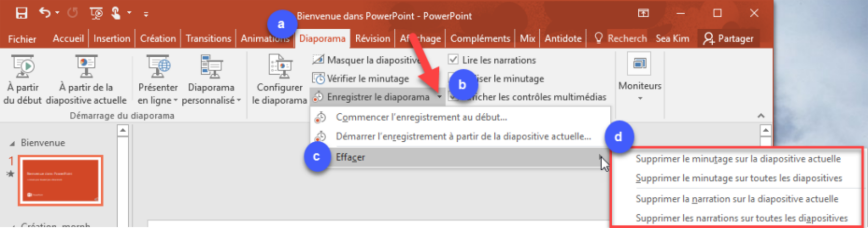Click Masquer la diapositive icon
This screenshot has width=868, height=228.
point(318,60)
